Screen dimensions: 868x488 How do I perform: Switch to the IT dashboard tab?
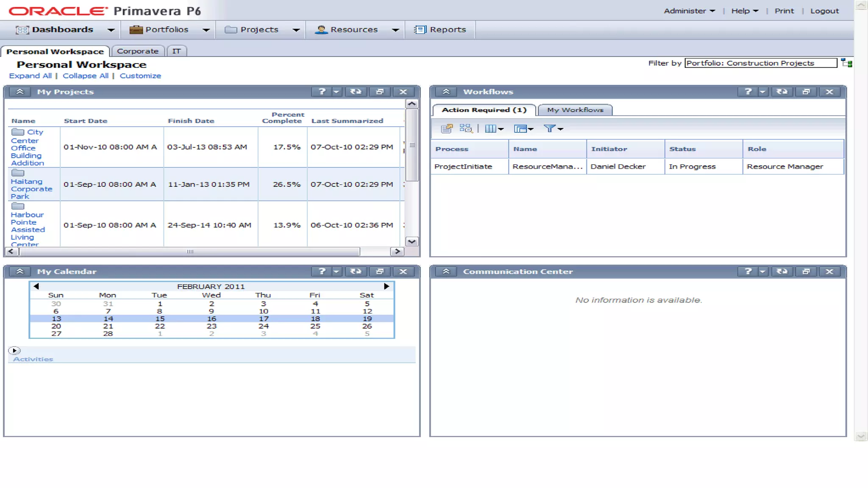pos(177,51)
